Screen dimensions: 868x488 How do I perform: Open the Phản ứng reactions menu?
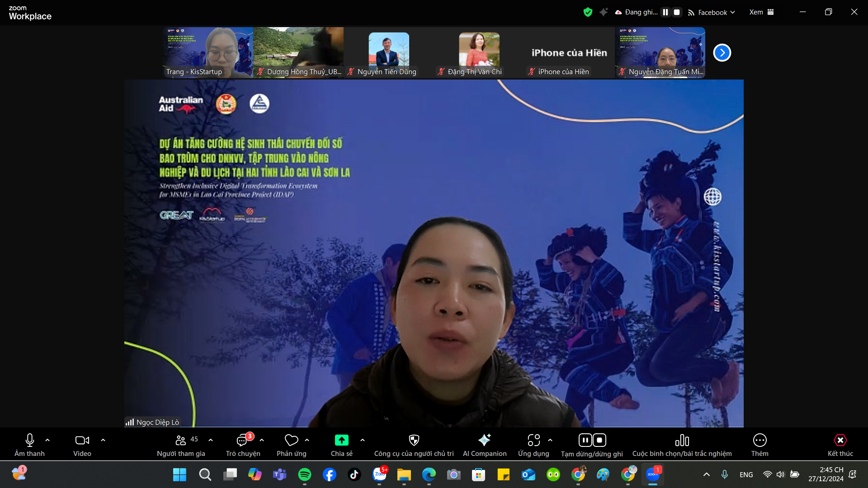click(292, 445)
